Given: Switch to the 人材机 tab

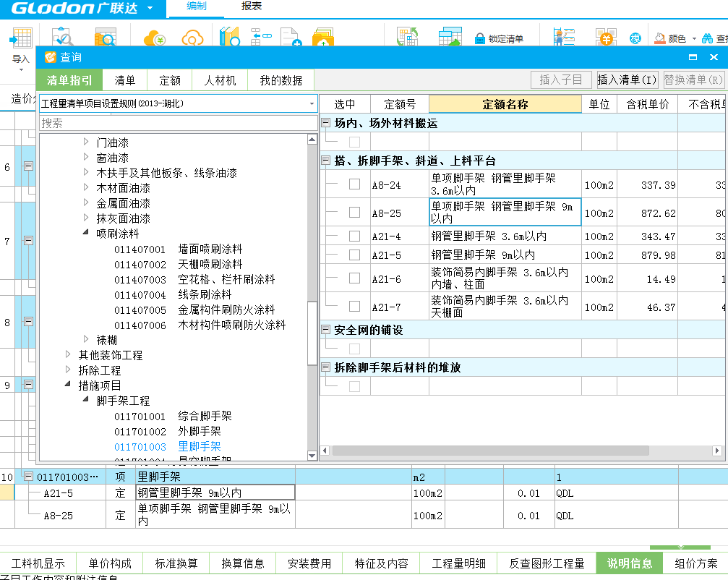Looking at the screenshot, I should click(x=220, y=80).
